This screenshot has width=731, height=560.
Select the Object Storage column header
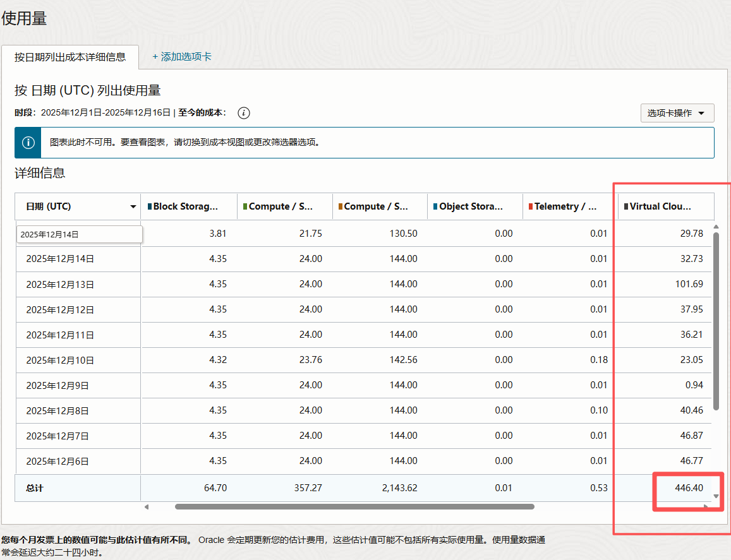[471, 206]
